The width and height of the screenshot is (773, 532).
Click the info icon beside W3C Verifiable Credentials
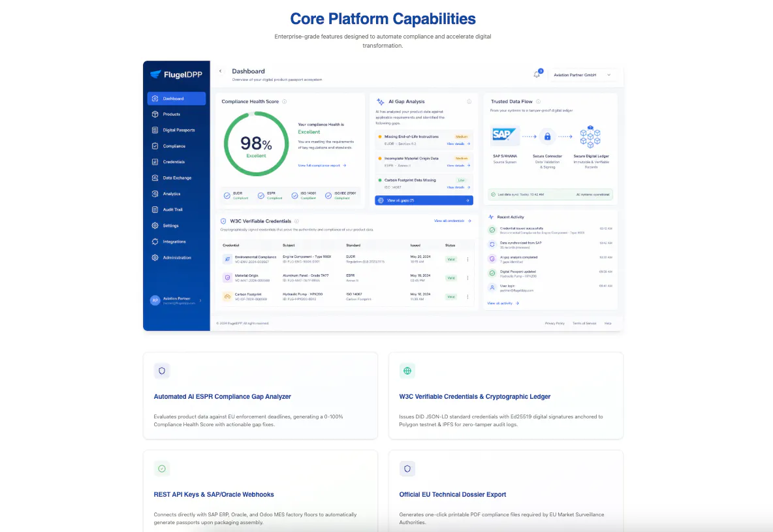pos(297,221)
